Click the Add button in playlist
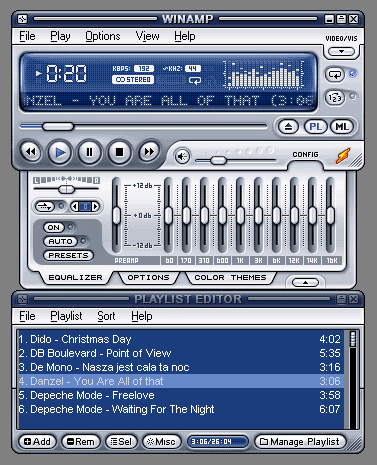 (37, 442)
